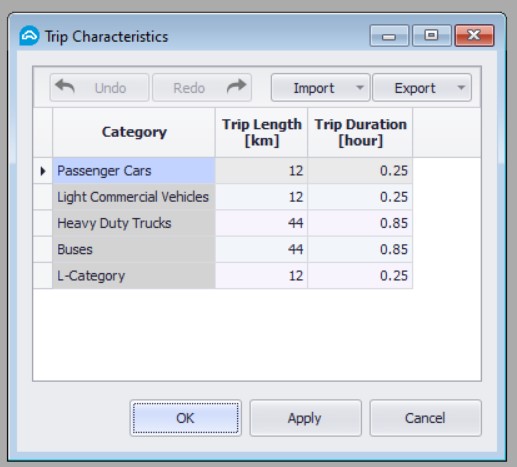Edit Buses trip length value 44
Screen dimensions: 517x467
(x=261, y=250)
